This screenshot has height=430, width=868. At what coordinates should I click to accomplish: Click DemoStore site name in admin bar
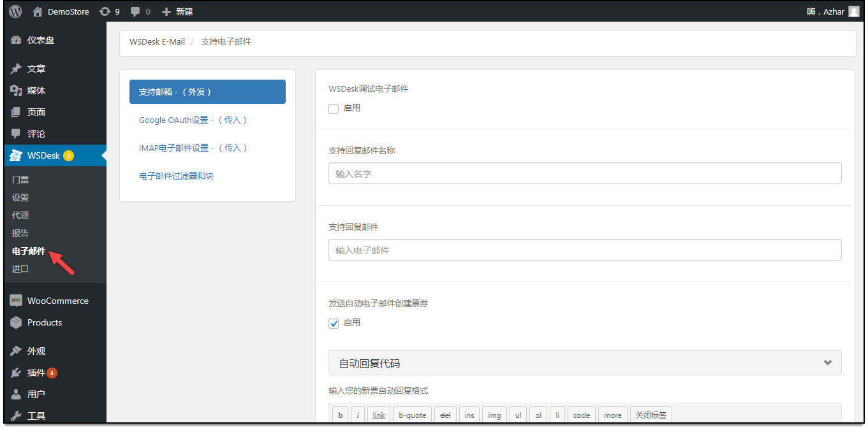[68, 11]
